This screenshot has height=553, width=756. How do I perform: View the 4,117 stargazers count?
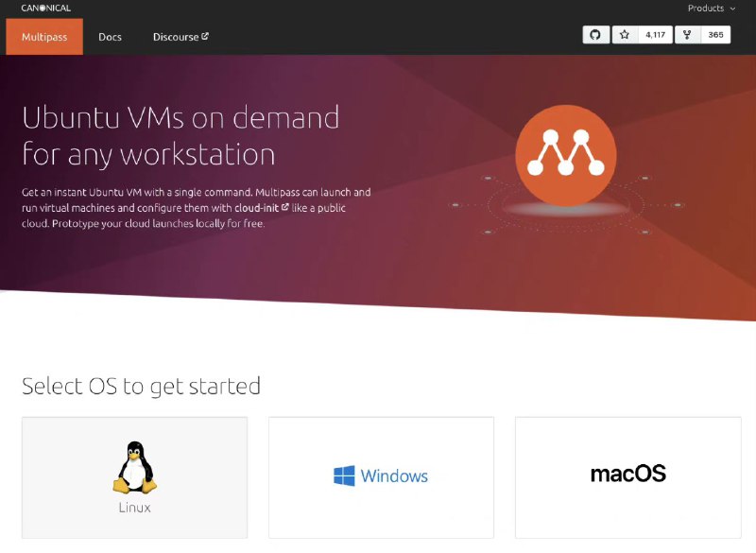[x=654, y=35]
